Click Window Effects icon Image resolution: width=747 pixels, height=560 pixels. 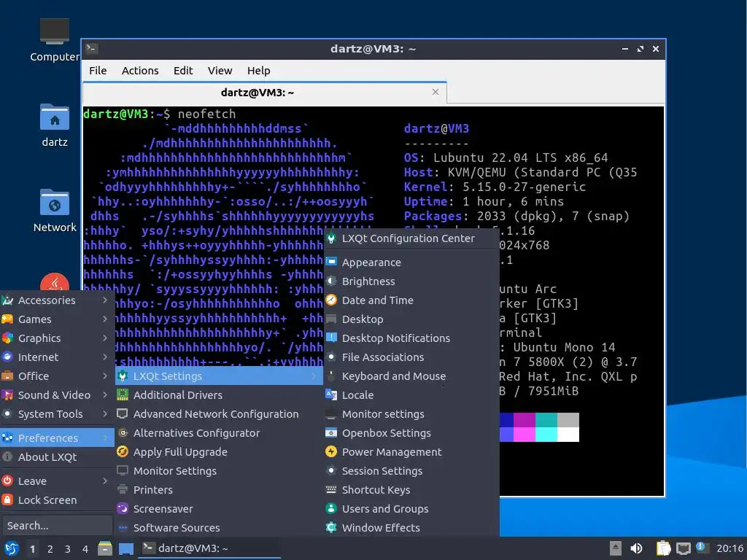coord(331,527)
